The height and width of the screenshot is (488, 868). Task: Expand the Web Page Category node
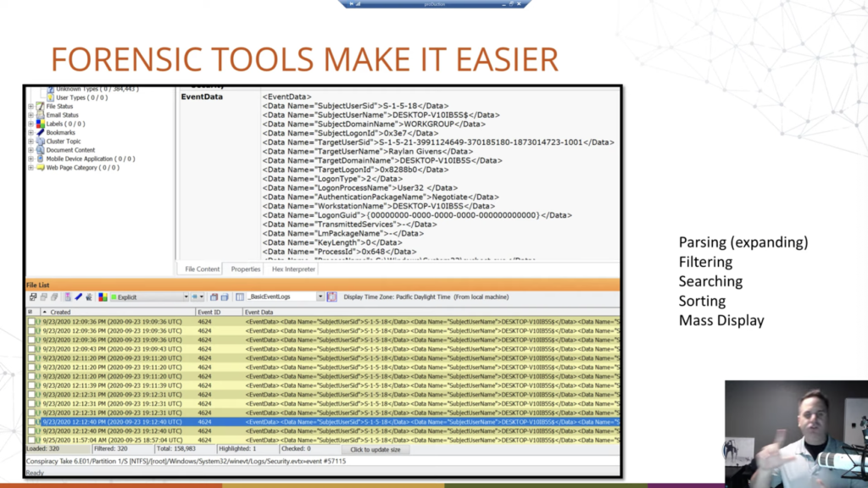pyautogui.click(x=31, y=168)
